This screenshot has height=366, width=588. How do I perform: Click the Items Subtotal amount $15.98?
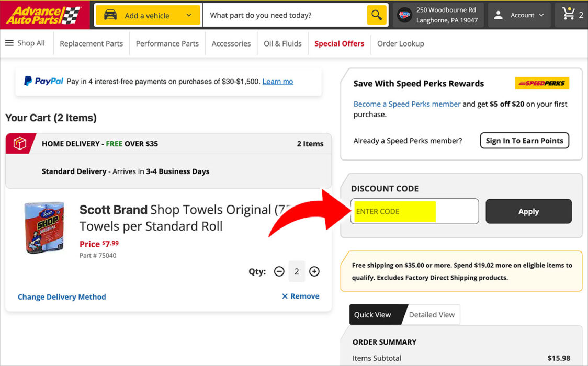(x=559, y=358)
